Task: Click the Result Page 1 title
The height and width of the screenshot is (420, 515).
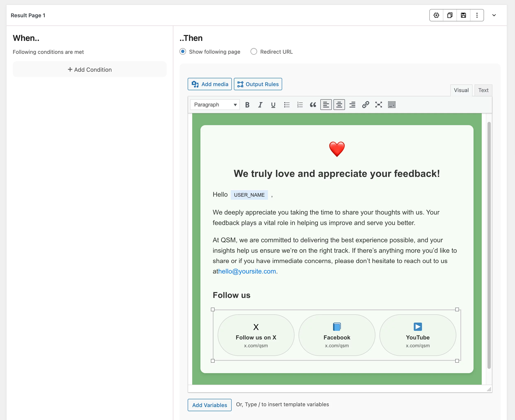Action: [28, 15]
